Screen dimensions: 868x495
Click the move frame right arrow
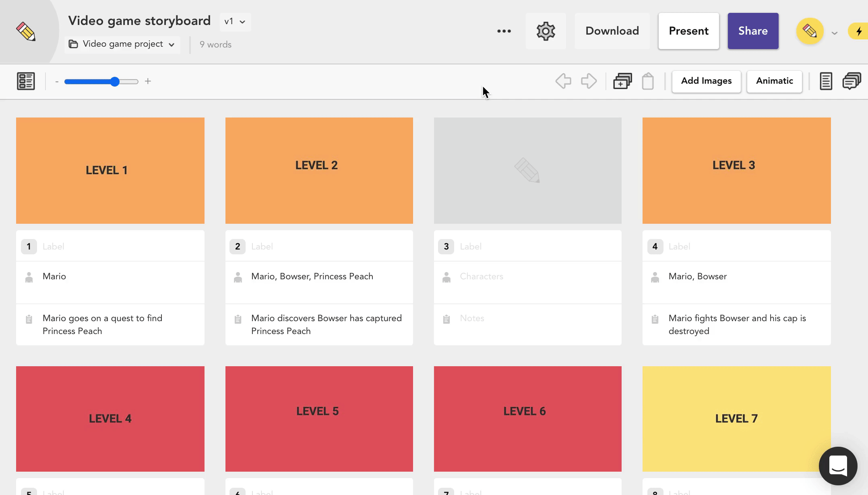[589, 81]
